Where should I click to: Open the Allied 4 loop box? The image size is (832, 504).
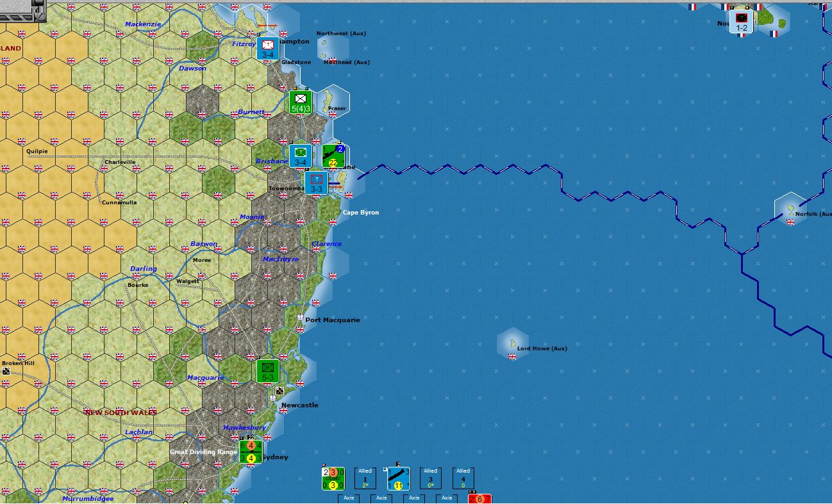pyautogui.click(x=463, y=478)
